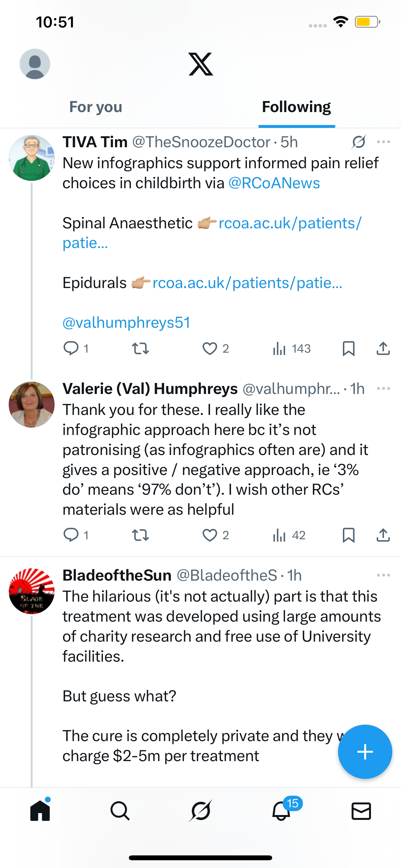The width and height of the screenshot is (401, 868).
Task: Switch to the For you tab
Action: [96, 107]
